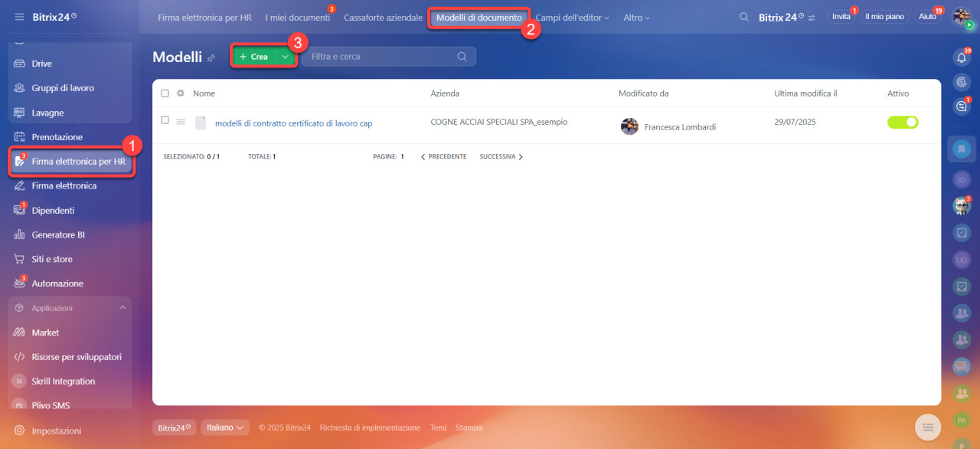Select Firma elettronica per HR in sidebar
This screenshot has height=449, width=980.
click(x=71, y=162)
